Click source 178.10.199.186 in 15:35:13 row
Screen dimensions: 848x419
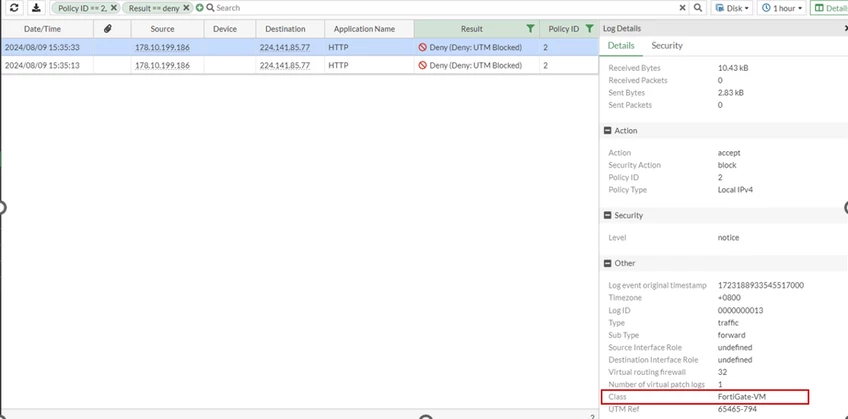pos(162,65)
